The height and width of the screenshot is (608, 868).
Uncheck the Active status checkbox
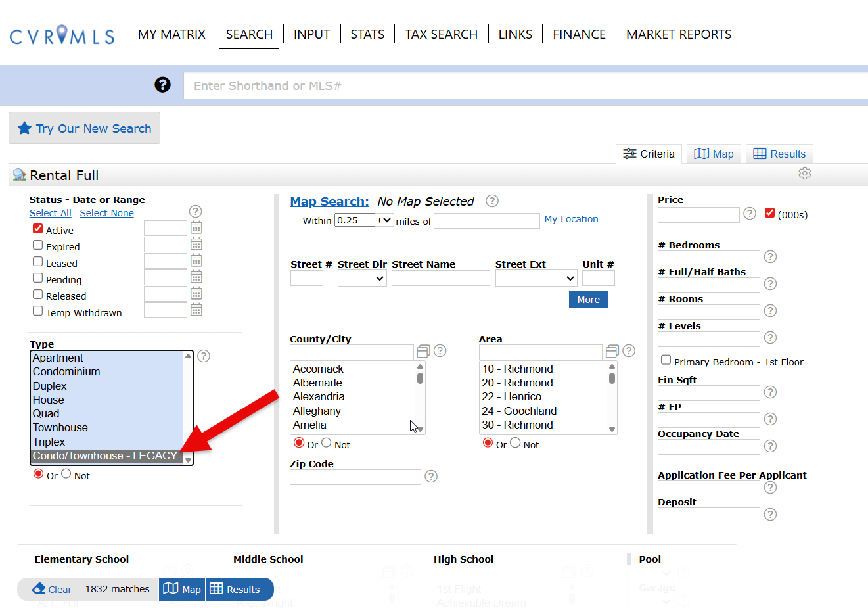[x=38, y=229]
